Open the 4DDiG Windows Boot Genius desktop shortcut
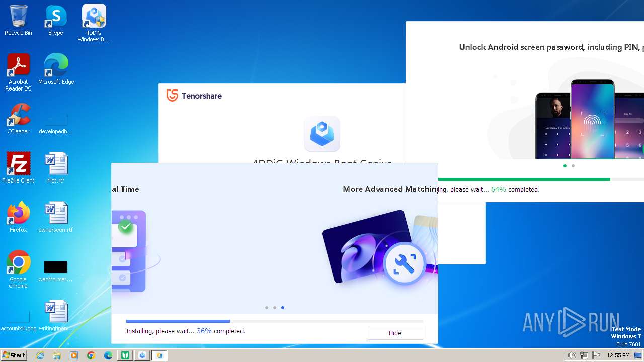Screen dimensions: 644x362 [94, 23]
